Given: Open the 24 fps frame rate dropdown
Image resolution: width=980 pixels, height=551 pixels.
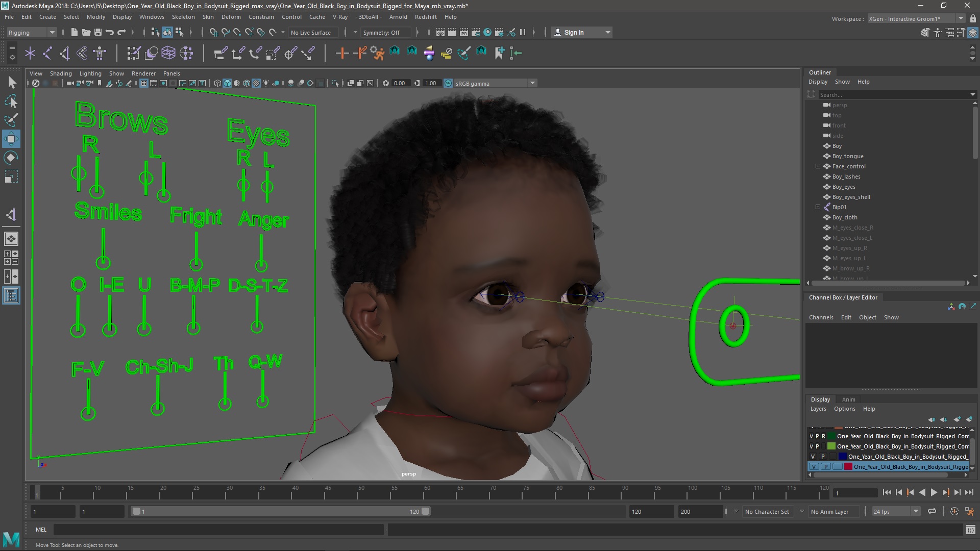Looking at the screenshot, I should (x=895, y=512).
